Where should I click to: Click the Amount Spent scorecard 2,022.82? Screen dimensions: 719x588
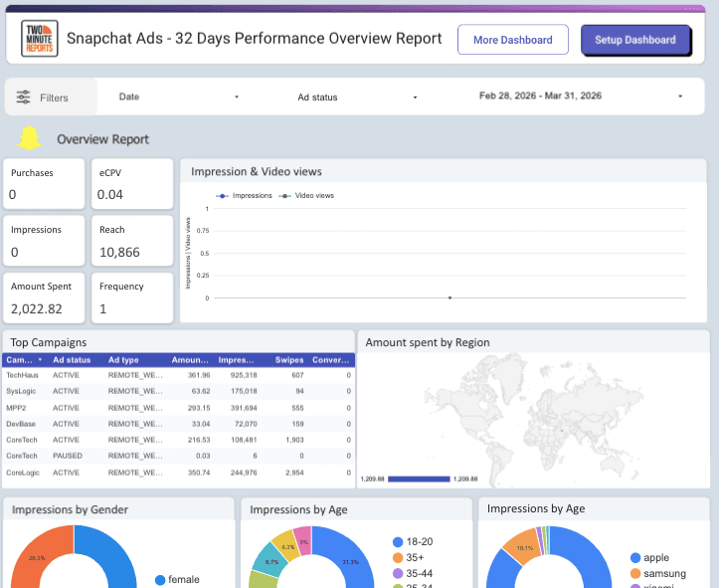click(x=44, y=298)
